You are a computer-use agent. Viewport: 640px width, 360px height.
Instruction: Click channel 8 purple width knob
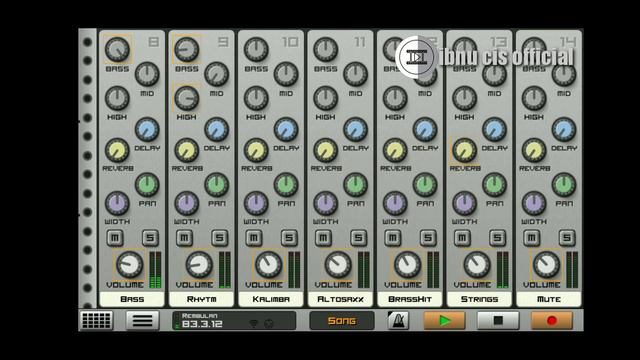(x=117, y=203)
